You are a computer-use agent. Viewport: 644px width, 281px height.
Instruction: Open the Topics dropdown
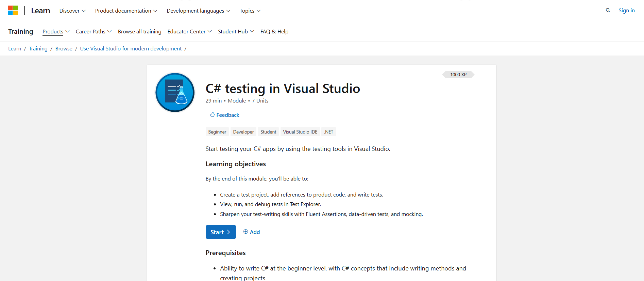pyautogui.click(x=250, y=11)
